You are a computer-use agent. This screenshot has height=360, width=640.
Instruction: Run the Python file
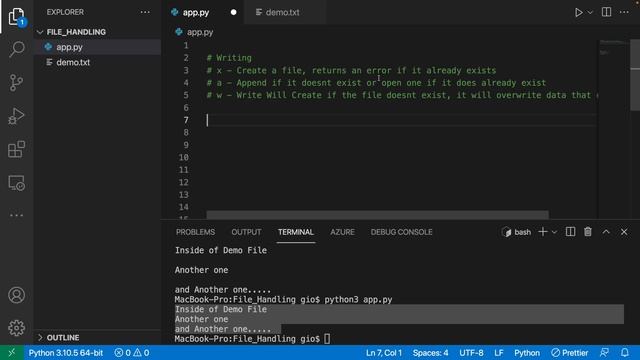pyautogui.click(x=578, y=12)
